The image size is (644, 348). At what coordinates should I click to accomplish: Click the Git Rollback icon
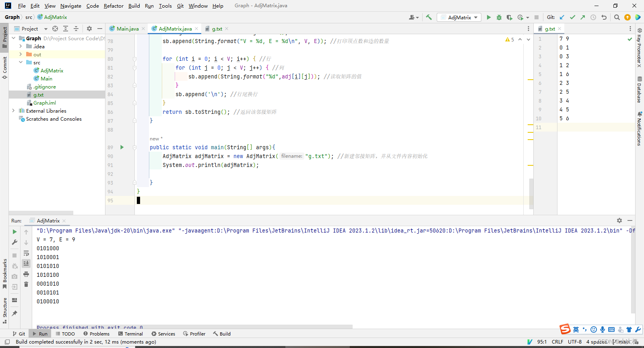click(604, 17)
